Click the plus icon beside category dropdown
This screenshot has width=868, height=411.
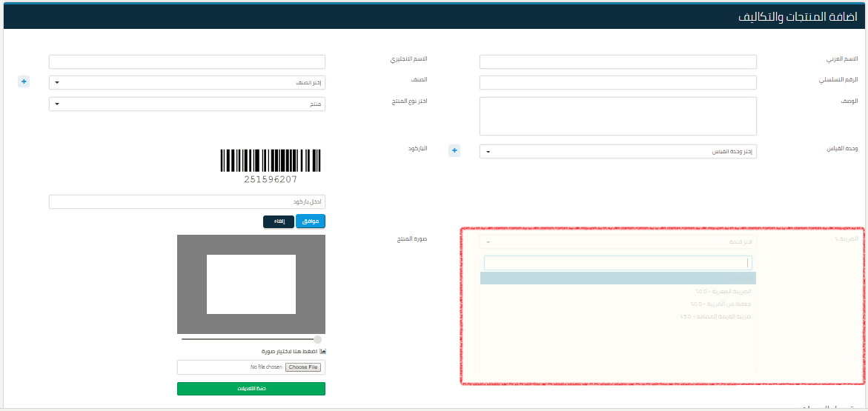point(24,82)
